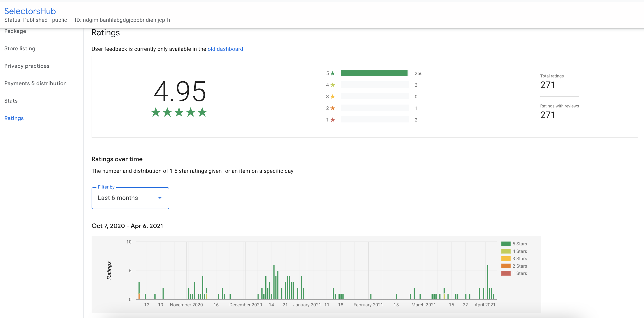Toggle the 5 Stars legend entry
644x318 pixels.
click(x=514, y=244)
